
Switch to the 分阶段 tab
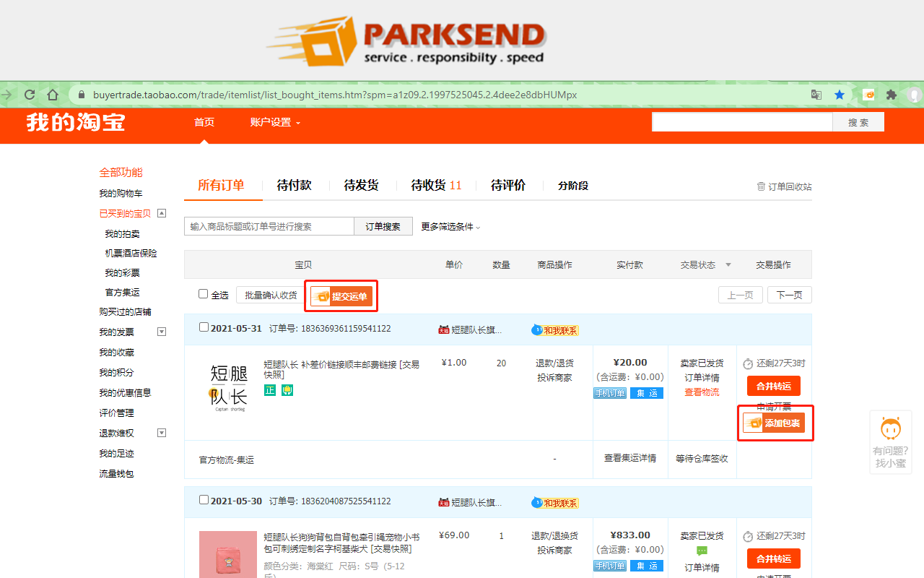[573, 186]
